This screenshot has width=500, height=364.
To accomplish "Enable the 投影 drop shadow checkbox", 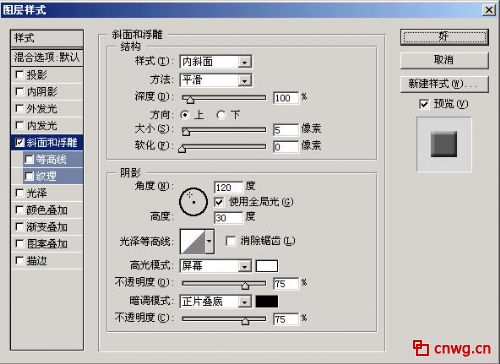I will pos(20,75).
